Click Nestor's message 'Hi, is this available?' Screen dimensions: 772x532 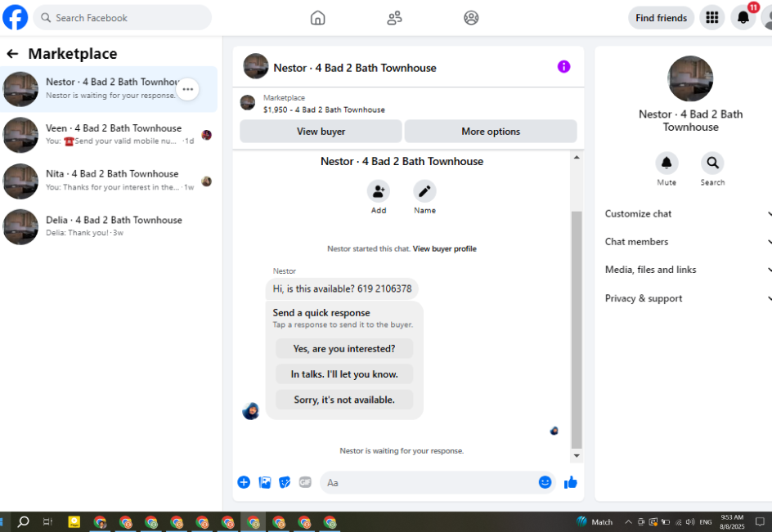click(342, 289)
